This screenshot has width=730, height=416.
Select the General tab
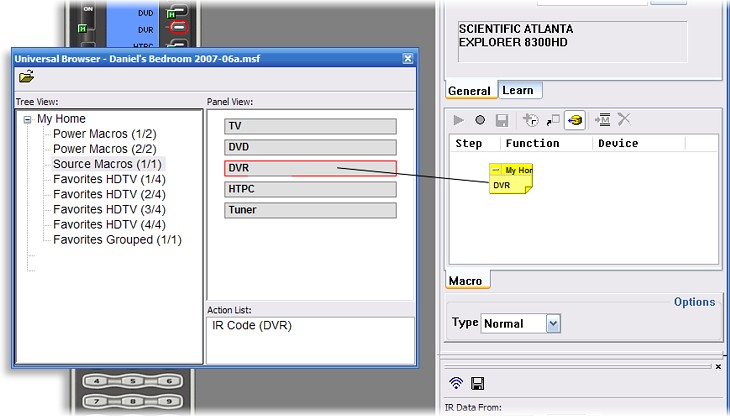click(x=469, y=91)
